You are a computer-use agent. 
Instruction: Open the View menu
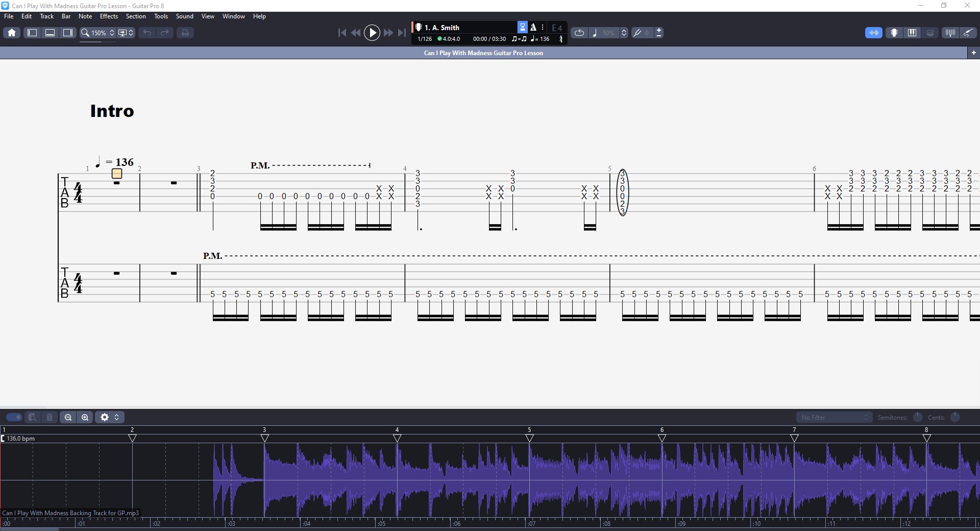click(x=208, y=16)
